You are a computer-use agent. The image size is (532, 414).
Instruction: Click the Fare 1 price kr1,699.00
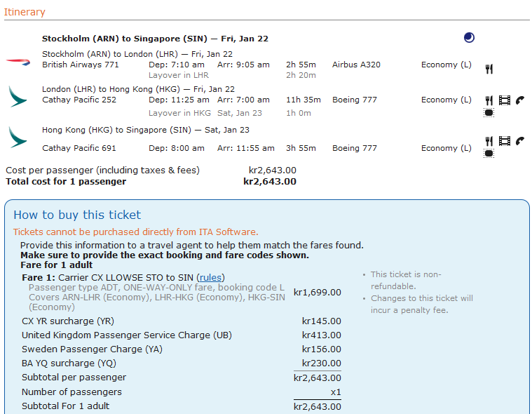(x=318, y=293)
